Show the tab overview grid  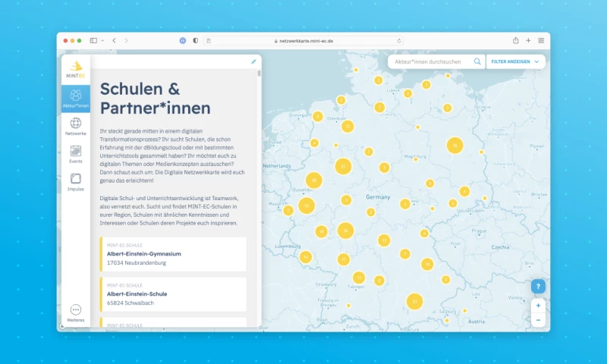pyautogui.click(x=541, y=41)
